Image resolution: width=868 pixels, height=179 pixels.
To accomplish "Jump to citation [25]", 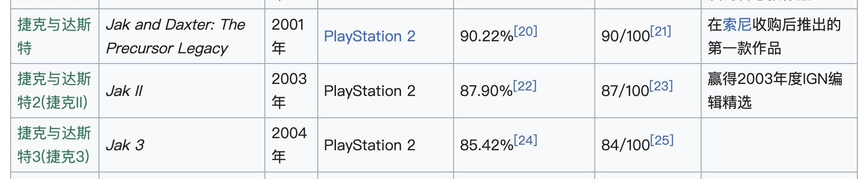I will tap(662, 140).
